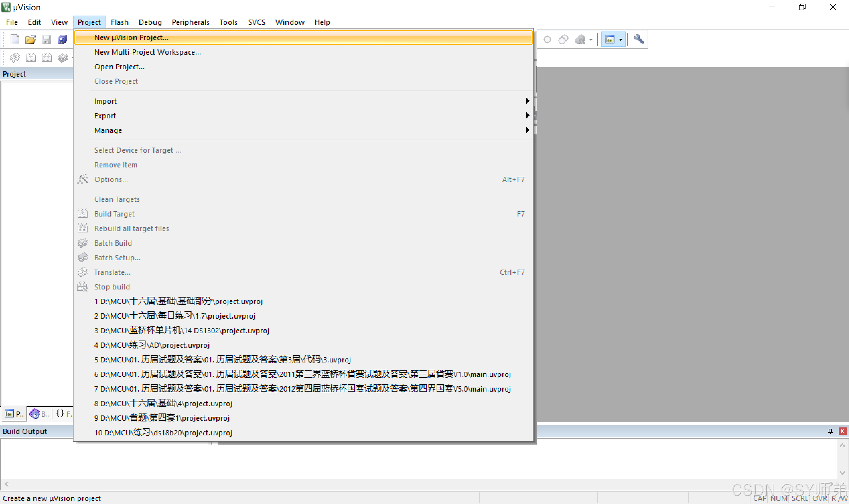
Task: Switch to the Project tab at bottom
Action: pyautogui.click(x=14, y=414)
